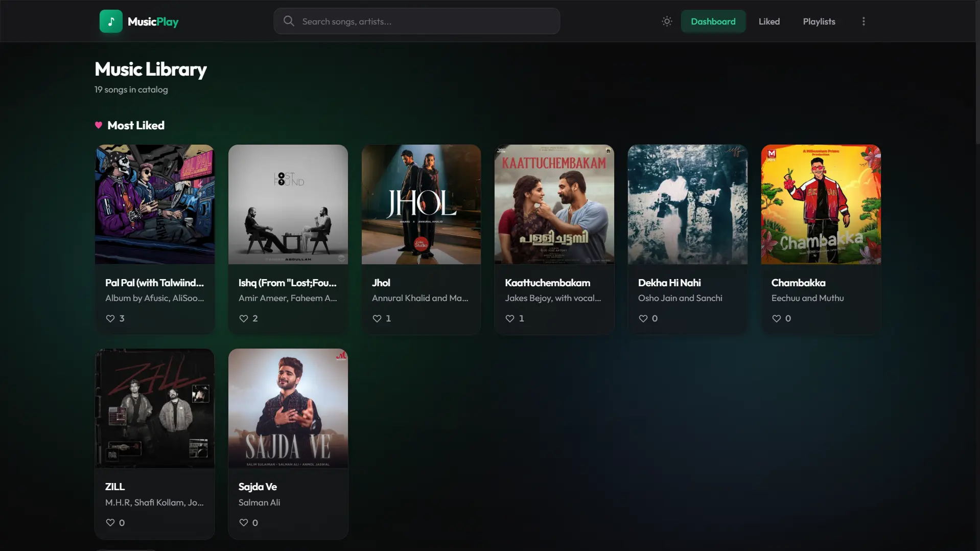This screenshot has width=980, height=551.
Task: Click the MusicPlay brand name link
Action: [153, 21]
